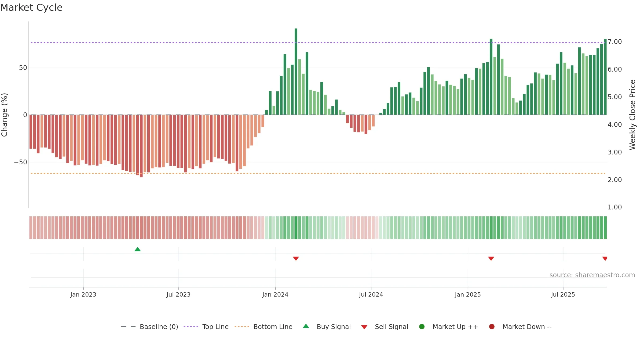Click the lowest red bar near April 2023
644x362 pixels.
[141, 146]
